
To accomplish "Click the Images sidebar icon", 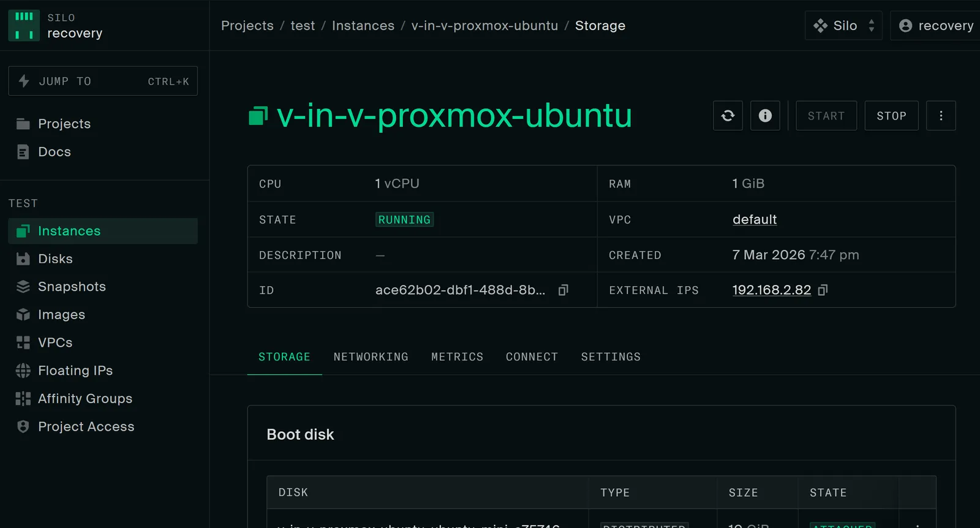I will click(x=23, y=314).
